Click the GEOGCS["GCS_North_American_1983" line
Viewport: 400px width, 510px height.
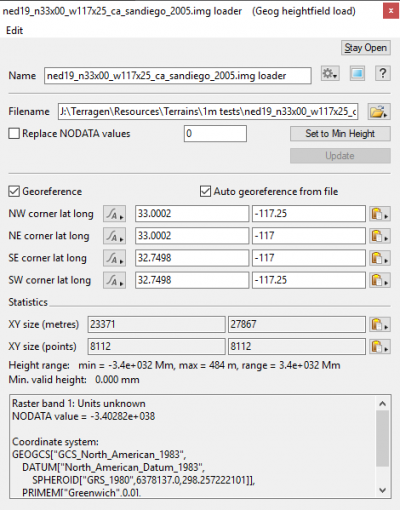coord(99,455)
